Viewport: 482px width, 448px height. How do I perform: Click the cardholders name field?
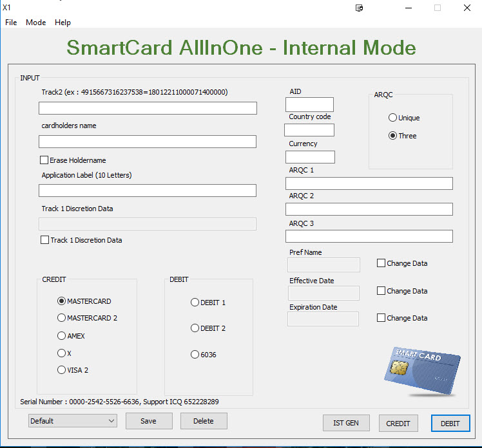click(x=148, y=142)
